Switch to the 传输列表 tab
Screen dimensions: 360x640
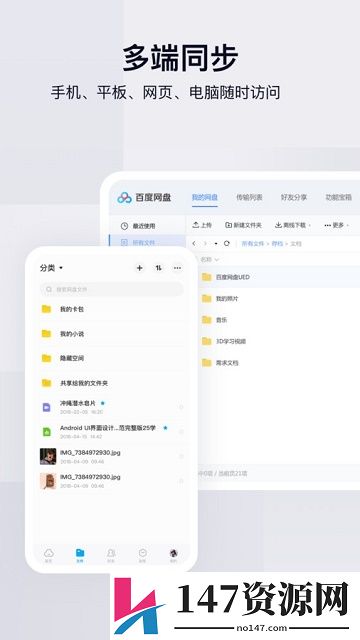[x=249, y=198]
